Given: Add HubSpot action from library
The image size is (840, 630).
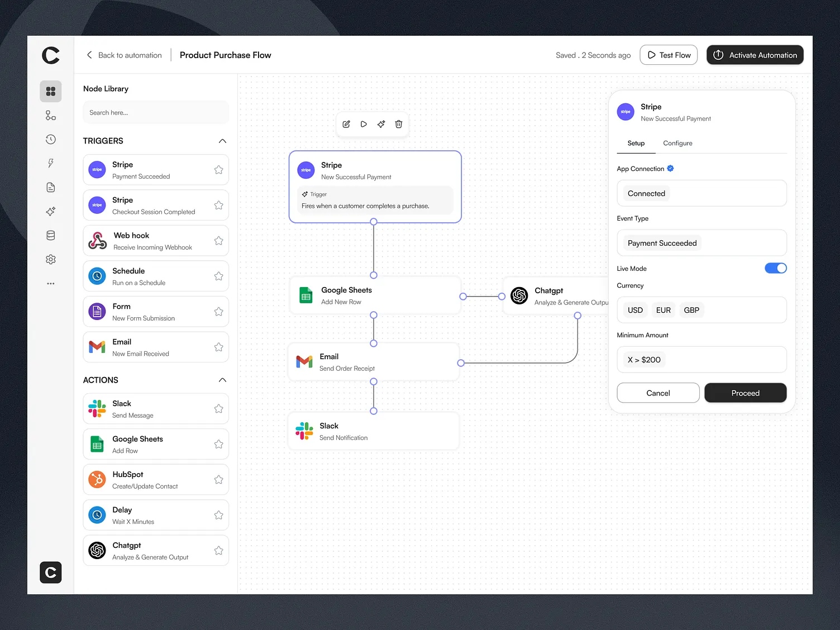Looking at the screenshot, I should [x=156, y=480].
